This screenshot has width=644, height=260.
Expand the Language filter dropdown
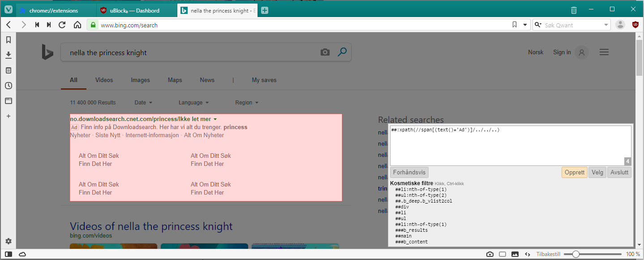click(193, 103)
